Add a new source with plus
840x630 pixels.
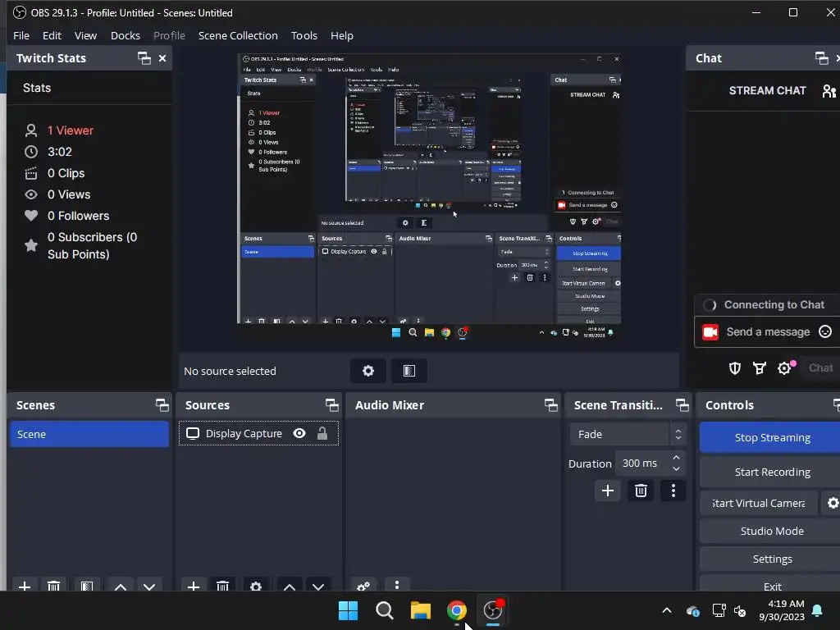coord(194,586)
